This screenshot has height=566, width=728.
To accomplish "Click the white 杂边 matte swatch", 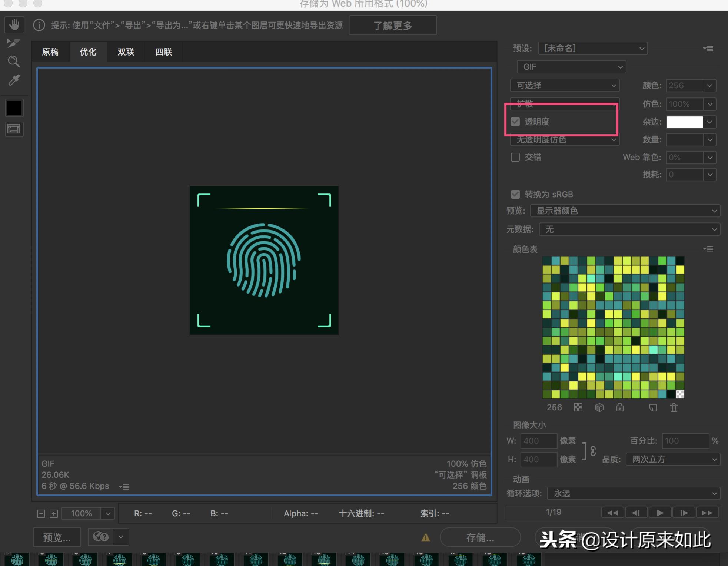I will pos(685,122).
